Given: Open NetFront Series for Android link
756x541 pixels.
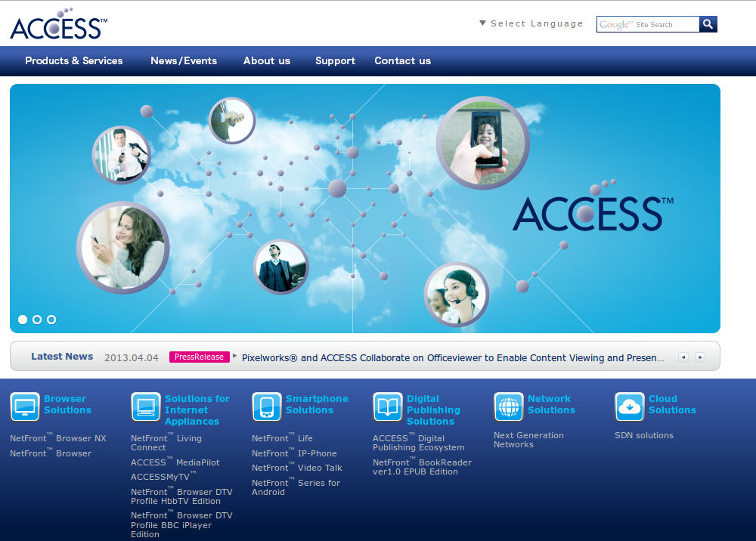Looking at the screenshot, I should tap(296, 487).
